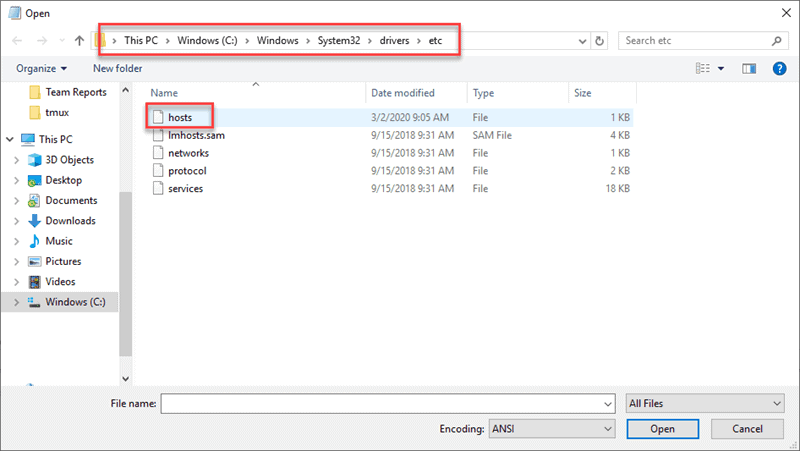Screen dimensions: 800x451
Task: Click the Cancel button
Action: [747, 429]
